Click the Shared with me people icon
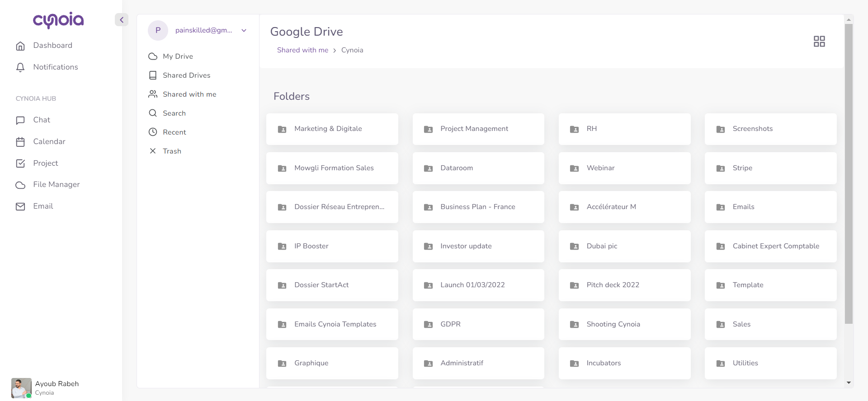This screenshot has height=401, width=868. [153, 94]
